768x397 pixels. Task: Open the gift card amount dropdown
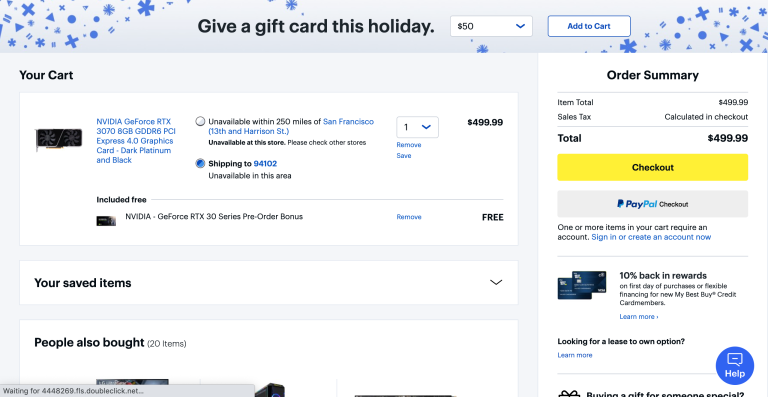coord(491,26)
